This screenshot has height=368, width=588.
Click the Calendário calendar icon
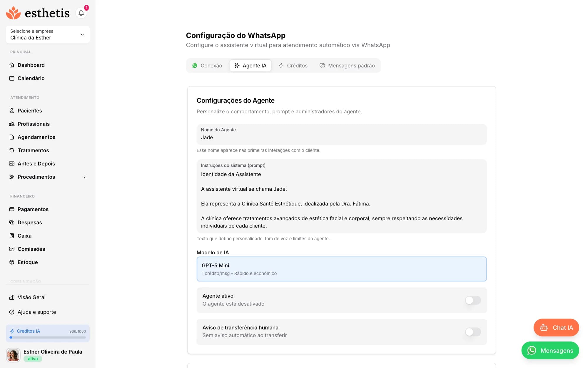12,78
